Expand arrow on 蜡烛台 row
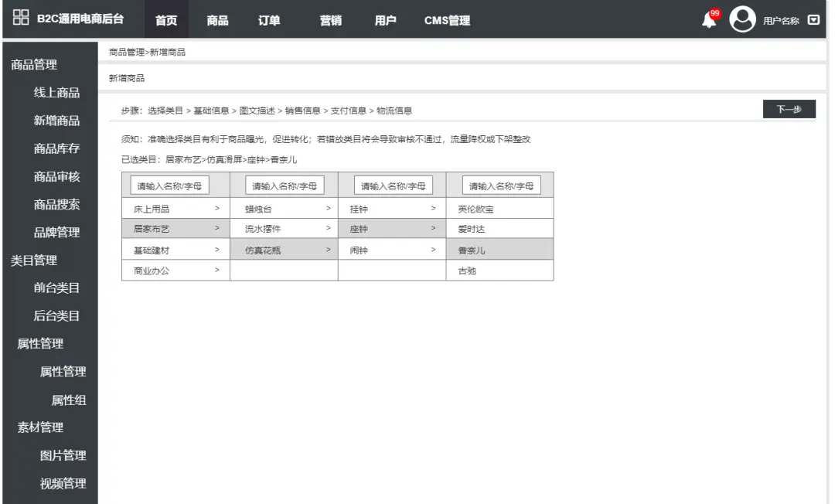 328,208
